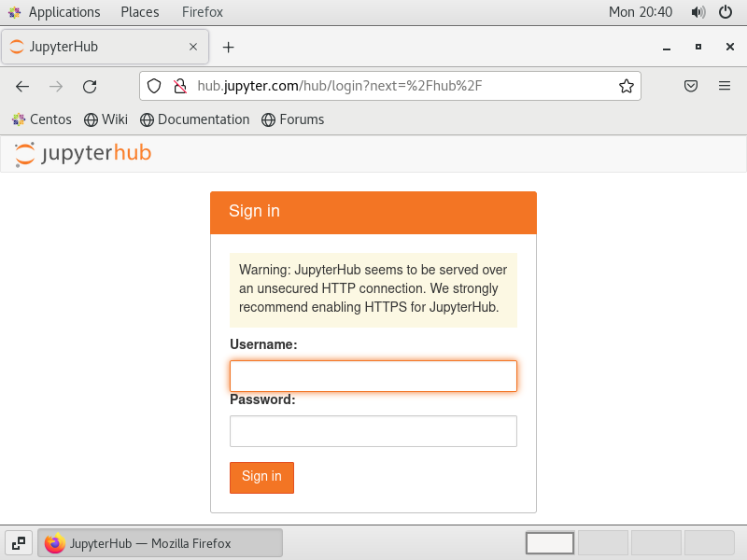Close the JupyterHub tab
Viewport: 747px width, 560px height.
tap(193, 47)
